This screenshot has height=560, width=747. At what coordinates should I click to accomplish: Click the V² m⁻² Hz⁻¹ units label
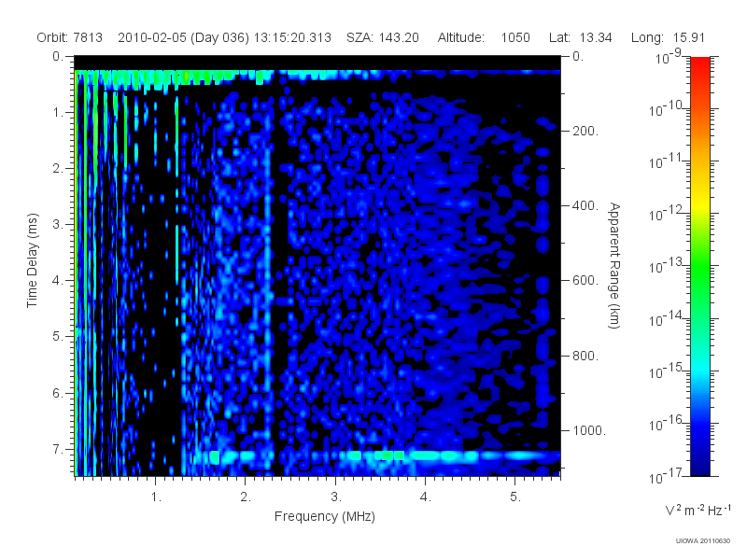coord(697,510)
